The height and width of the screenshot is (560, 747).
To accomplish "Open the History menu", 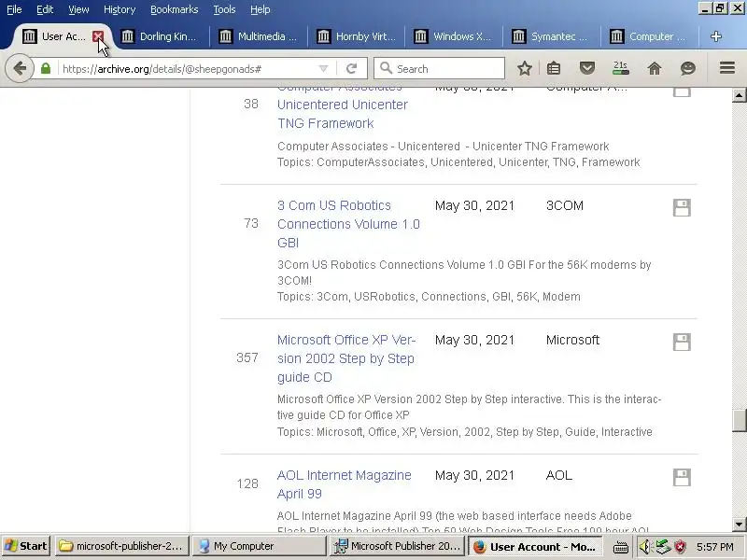I will coord(120,9).
